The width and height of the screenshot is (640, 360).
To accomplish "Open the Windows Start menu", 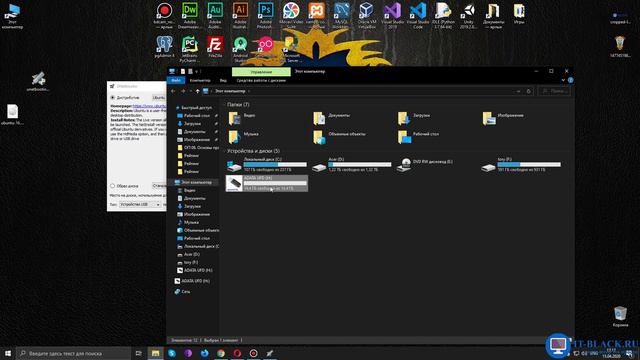I will 8,353.
